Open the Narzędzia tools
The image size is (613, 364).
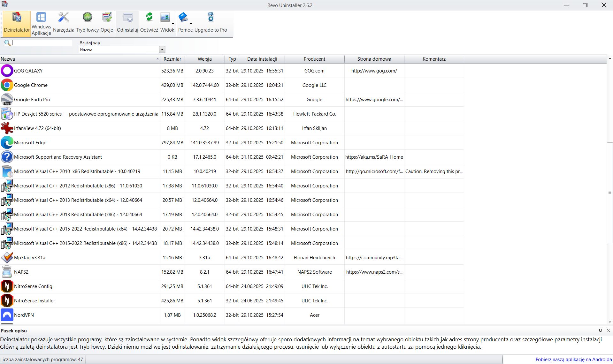point(64,24)
